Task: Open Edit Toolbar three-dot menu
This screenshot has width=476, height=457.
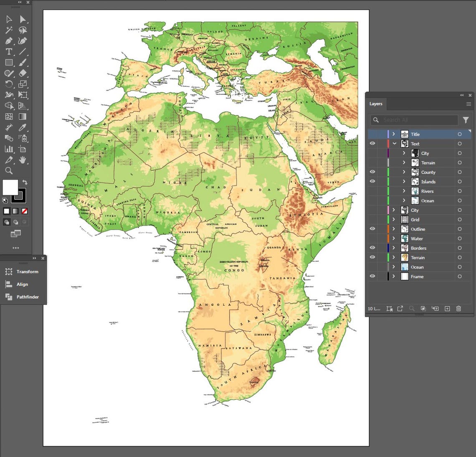Action: [x=16, y=248]
